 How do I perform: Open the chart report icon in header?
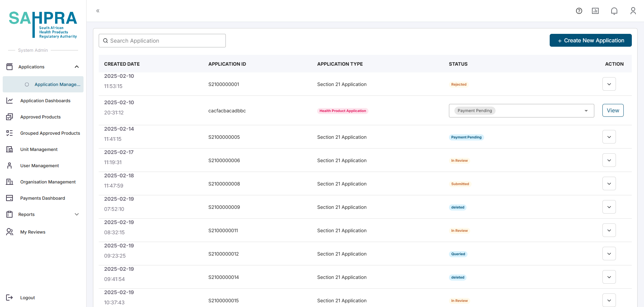pos(595,11)
